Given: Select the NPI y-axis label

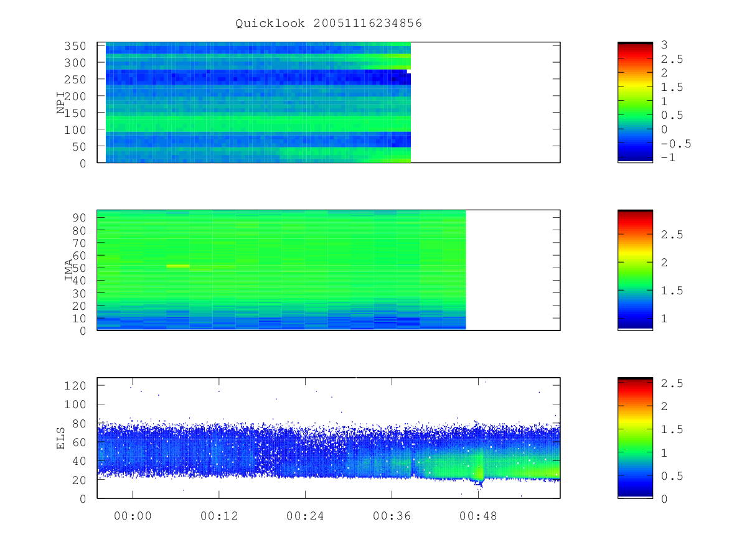Looking at the screenshot, I should (61, 103).
